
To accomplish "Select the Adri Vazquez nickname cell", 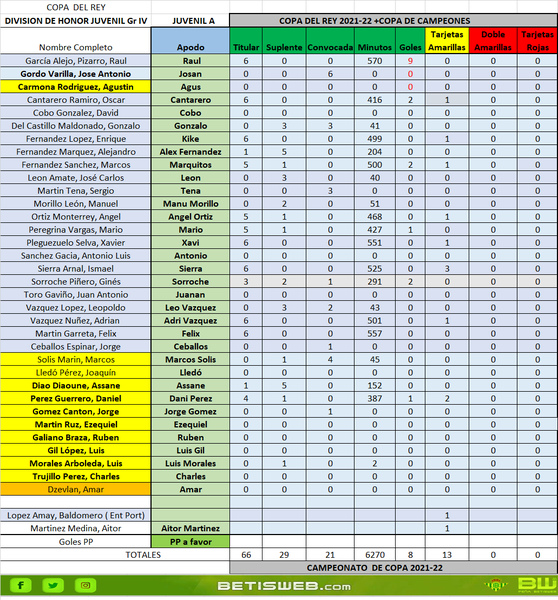I will point(190,321).
